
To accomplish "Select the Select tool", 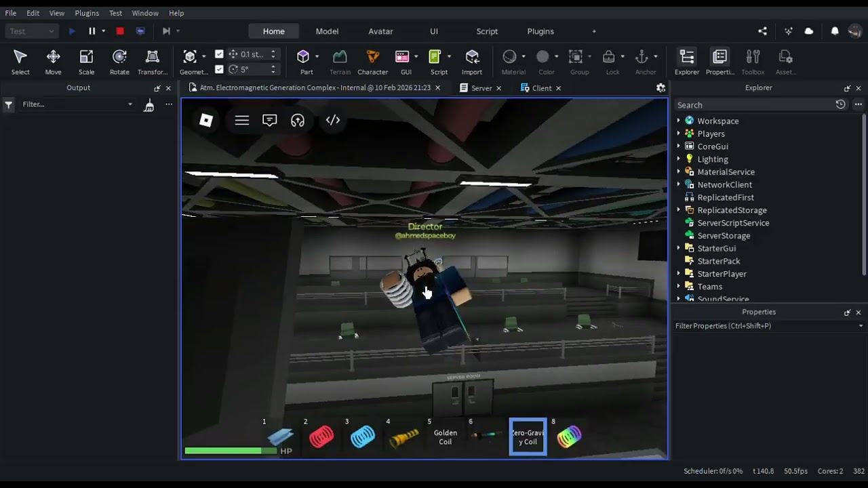I will 20,62.
